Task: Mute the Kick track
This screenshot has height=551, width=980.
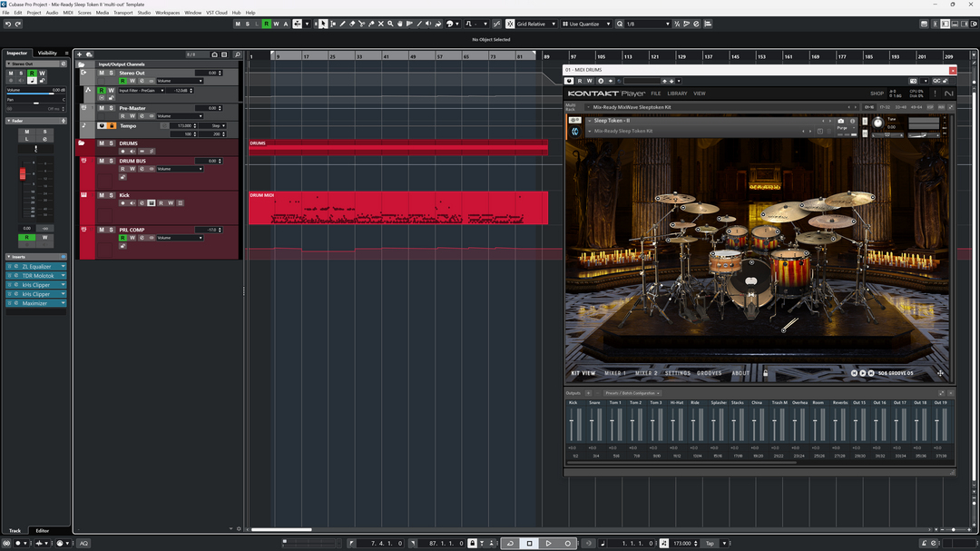Action: click(x=102, y=195)
